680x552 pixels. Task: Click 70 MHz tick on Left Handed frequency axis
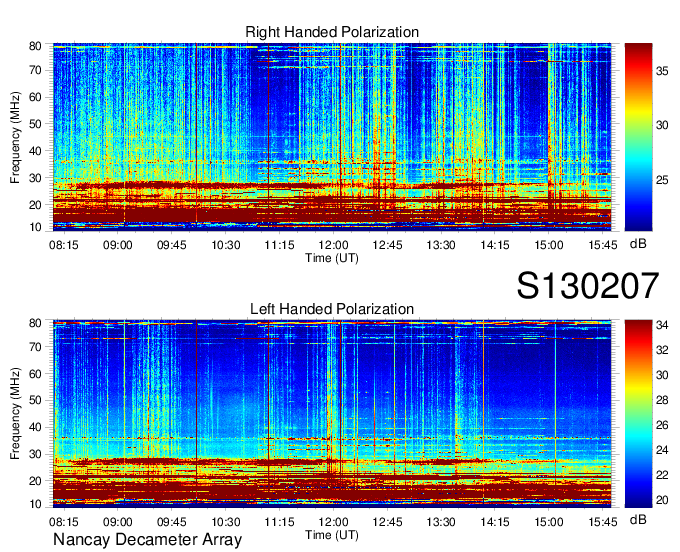[35, 346]
